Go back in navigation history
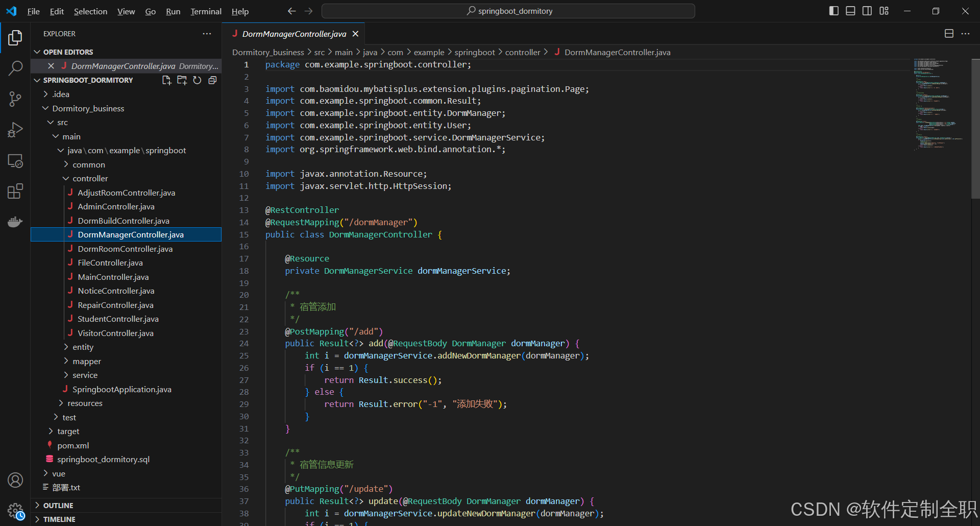The height and width of the screenshot is (526, 980). 291,11
